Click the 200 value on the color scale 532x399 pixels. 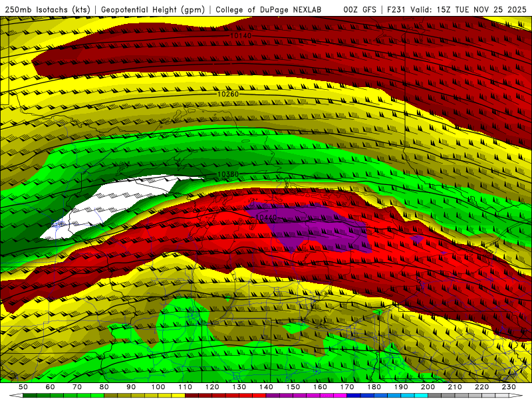428,387
